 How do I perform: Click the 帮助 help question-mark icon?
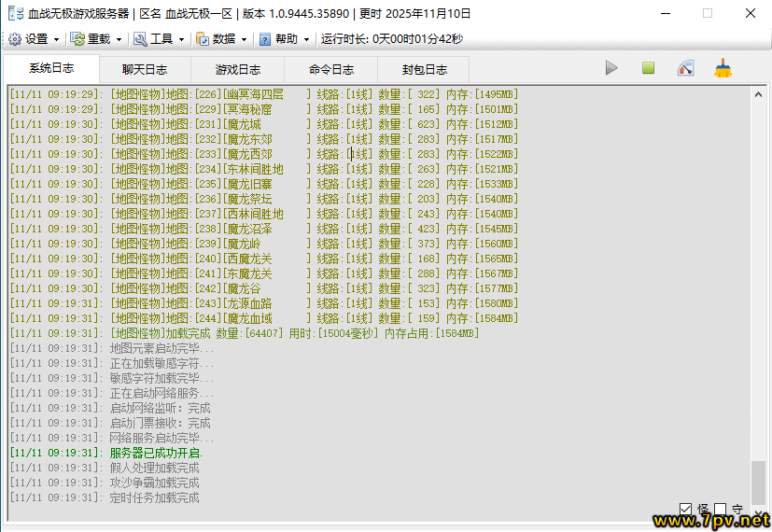coord(265,39)
